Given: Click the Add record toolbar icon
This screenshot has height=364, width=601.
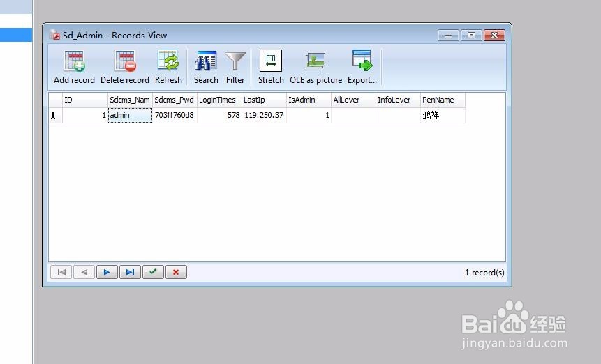Looking at the screenshot, I should [x=75, y=68].
